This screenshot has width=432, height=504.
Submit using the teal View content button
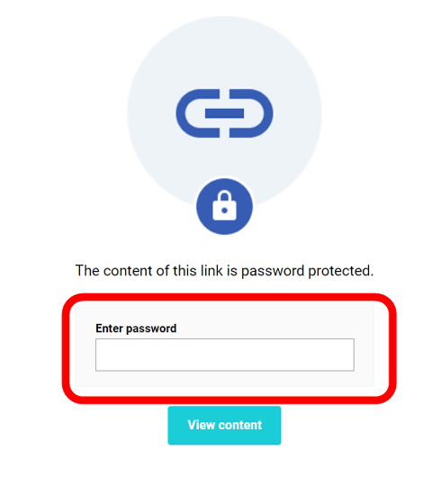[224, 425]
